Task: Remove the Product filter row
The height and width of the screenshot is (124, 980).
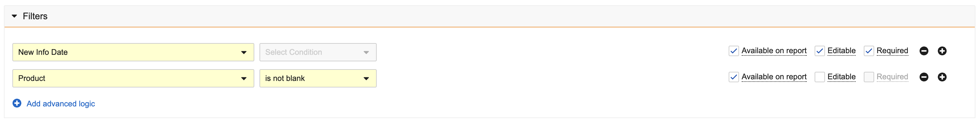Action: coord(924,77)
